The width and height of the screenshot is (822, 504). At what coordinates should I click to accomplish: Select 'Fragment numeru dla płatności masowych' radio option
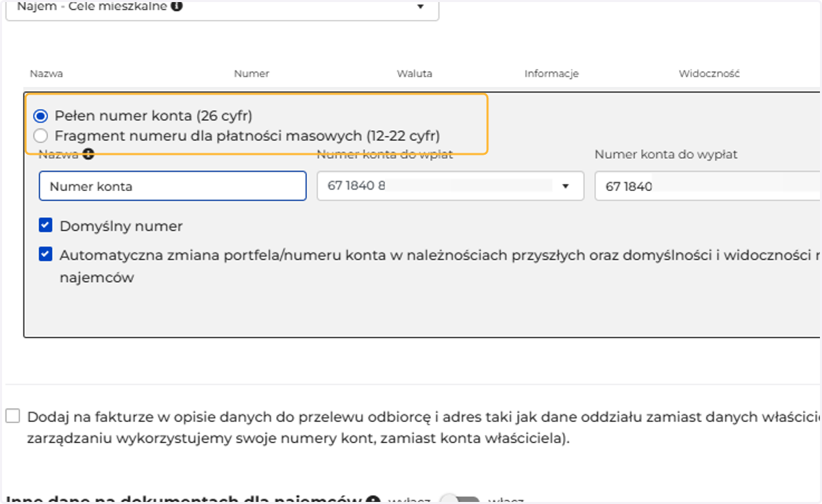(40, 136)
